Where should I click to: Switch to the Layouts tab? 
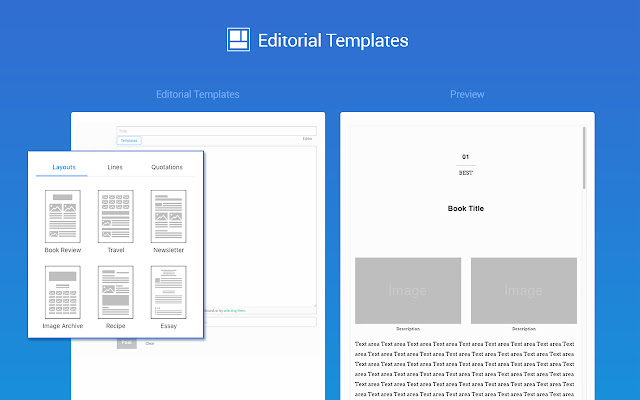(64, 167)
